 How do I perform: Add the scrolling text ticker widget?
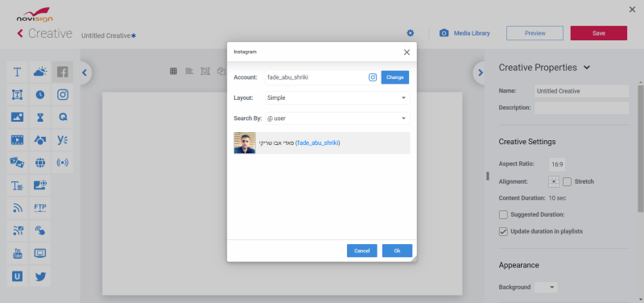[17, 185]
